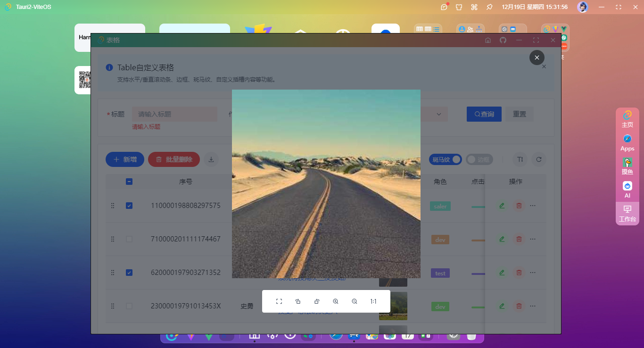Click the 标题 input field
Image resolution: width=644 pixels, height=348 pixels.
[174, 114]
